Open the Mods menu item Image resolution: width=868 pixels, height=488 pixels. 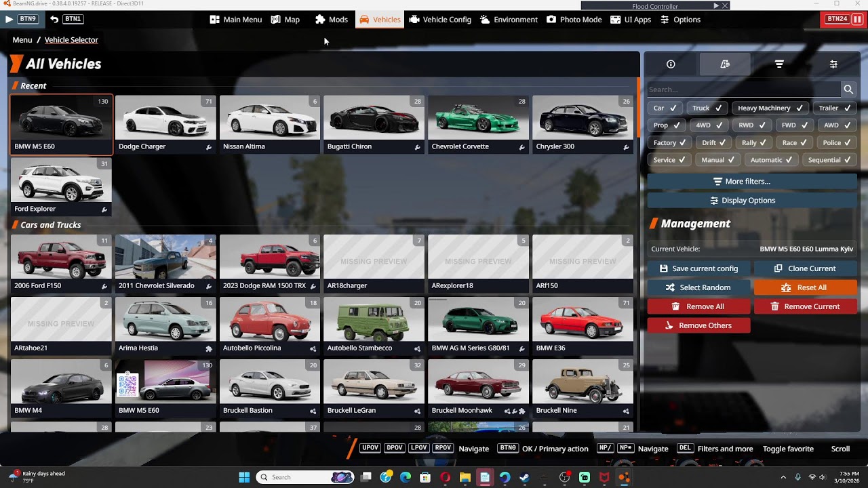[332, 20]
